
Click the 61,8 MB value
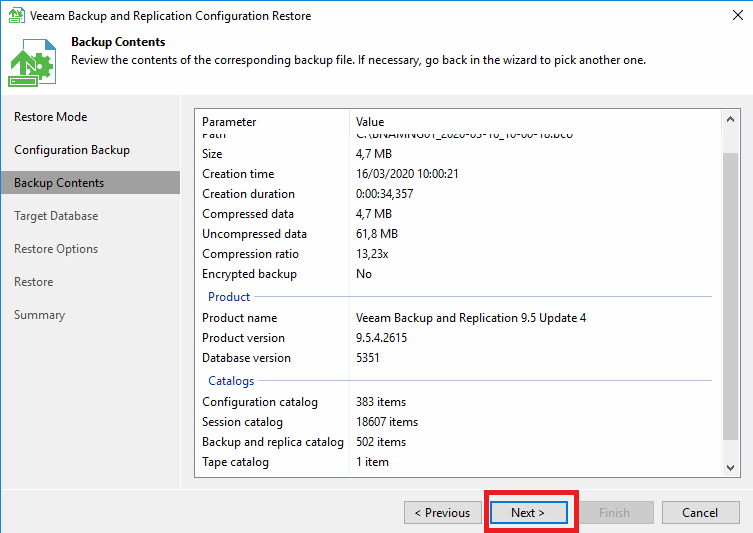(x=376, y=234)
